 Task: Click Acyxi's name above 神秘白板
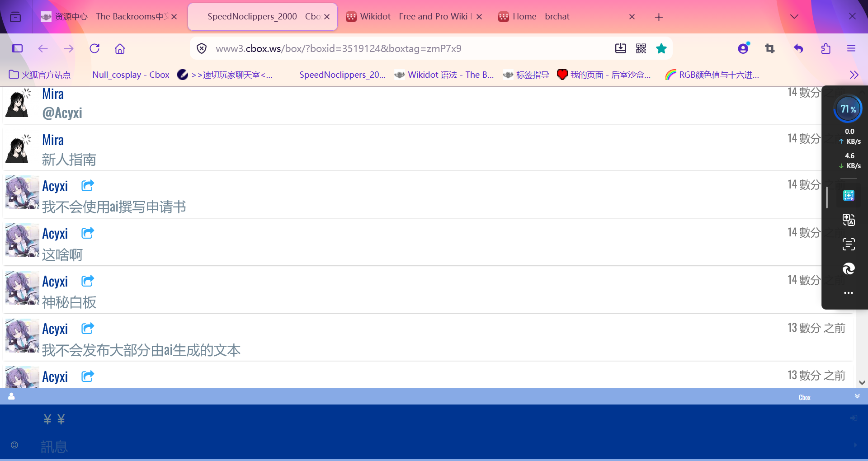(55, 281)
